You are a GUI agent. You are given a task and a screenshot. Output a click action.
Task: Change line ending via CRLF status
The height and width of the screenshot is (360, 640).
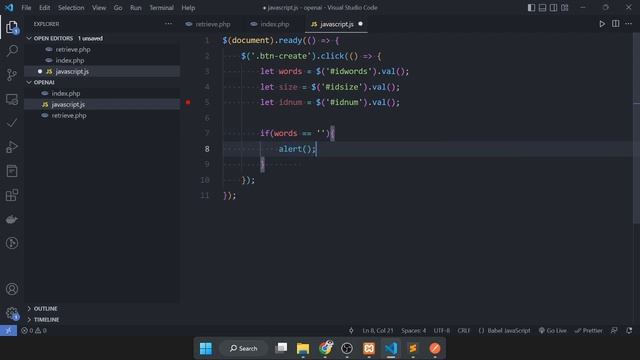point(464,331)
